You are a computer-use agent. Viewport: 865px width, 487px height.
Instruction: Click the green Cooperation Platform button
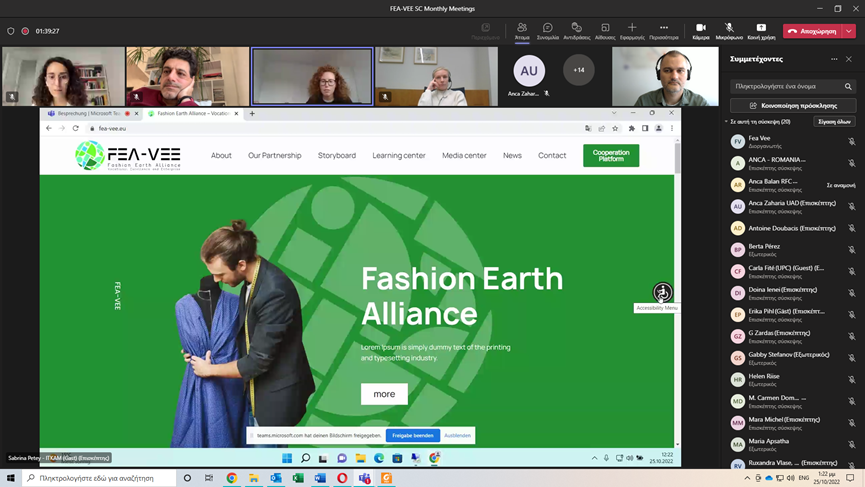click(611, 156)
